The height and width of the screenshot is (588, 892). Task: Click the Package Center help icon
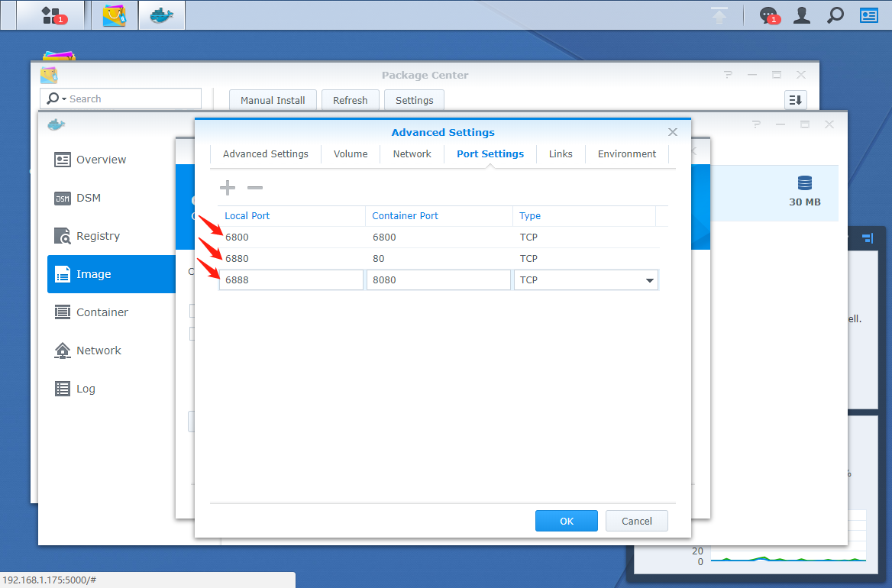(728, 75)
